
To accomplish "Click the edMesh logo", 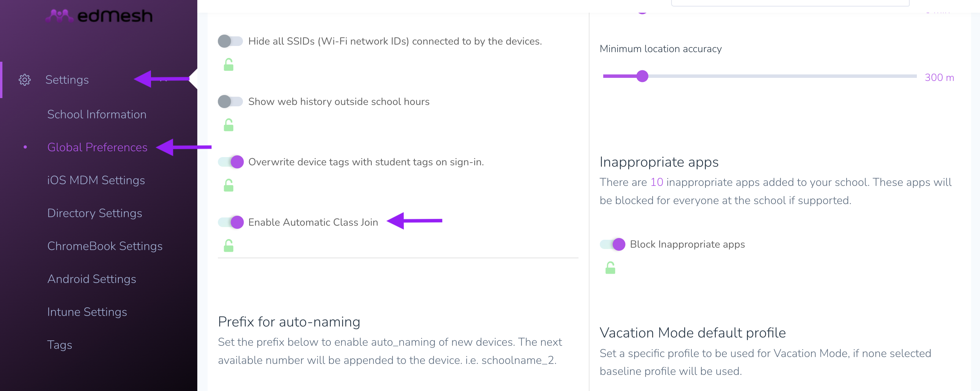I will (x=99, y=15).
